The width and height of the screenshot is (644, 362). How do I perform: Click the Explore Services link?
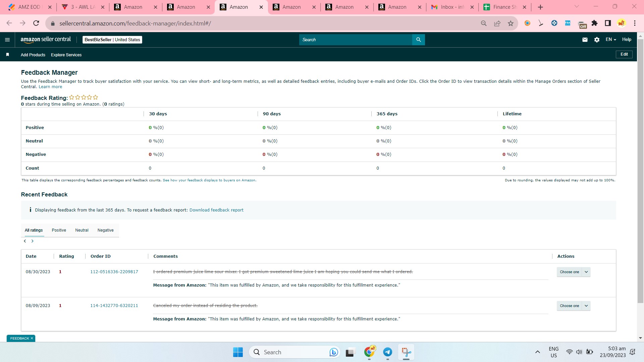66,55
